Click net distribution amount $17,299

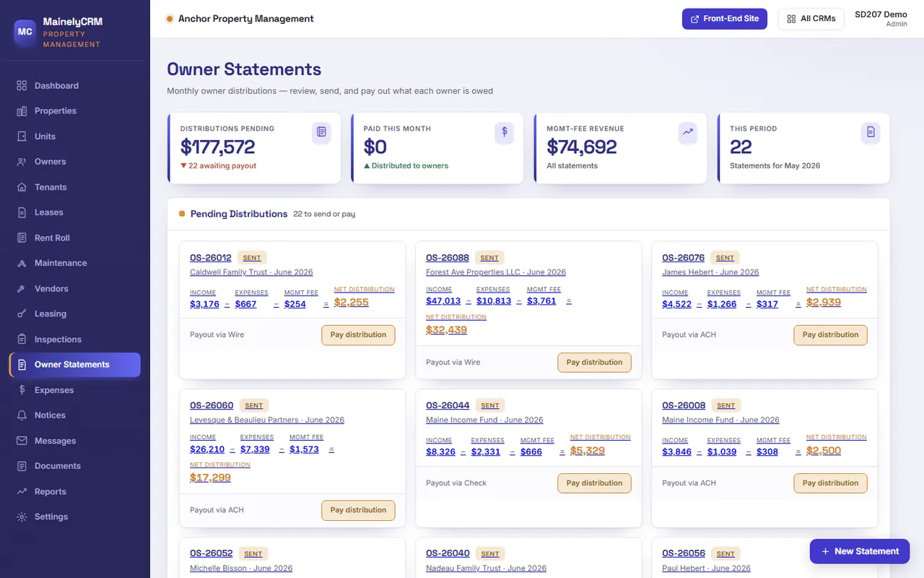[x=210, y=478]
